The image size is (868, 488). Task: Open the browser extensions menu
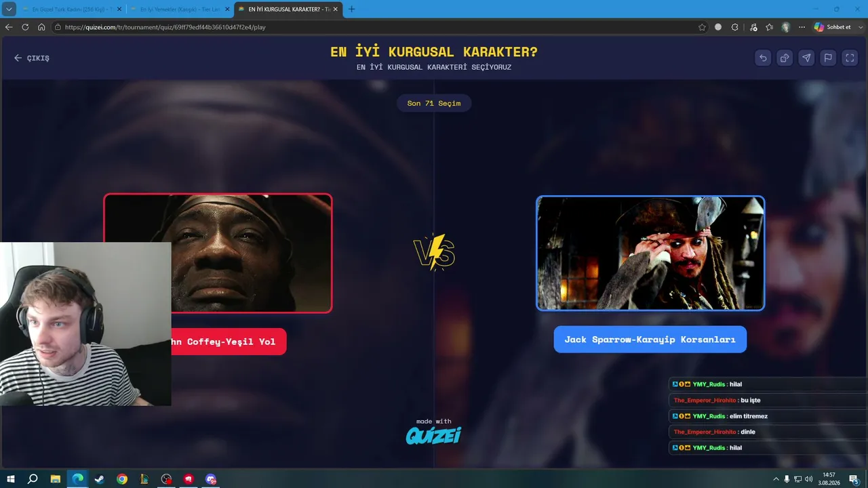tap(734, 27)
